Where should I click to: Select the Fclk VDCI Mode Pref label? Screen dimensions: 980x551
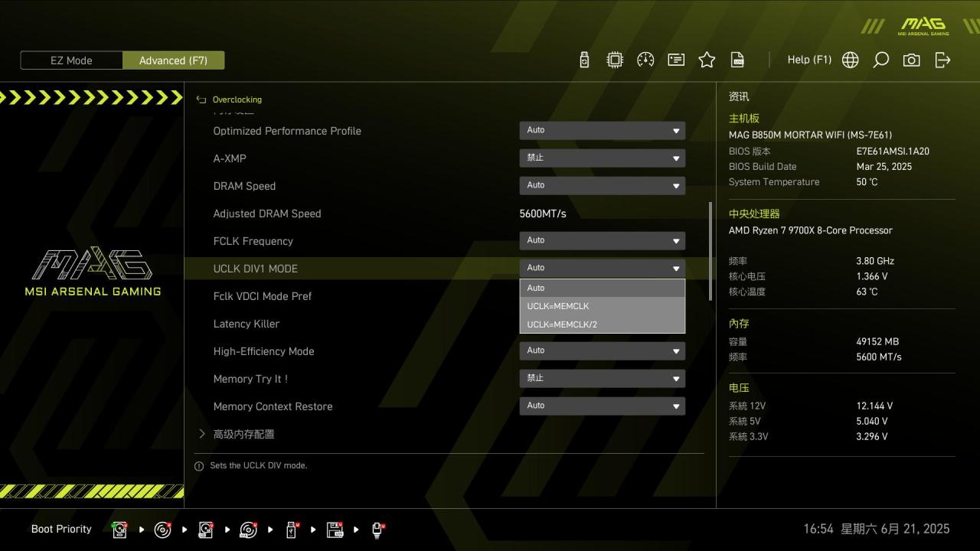click(262, 296)
